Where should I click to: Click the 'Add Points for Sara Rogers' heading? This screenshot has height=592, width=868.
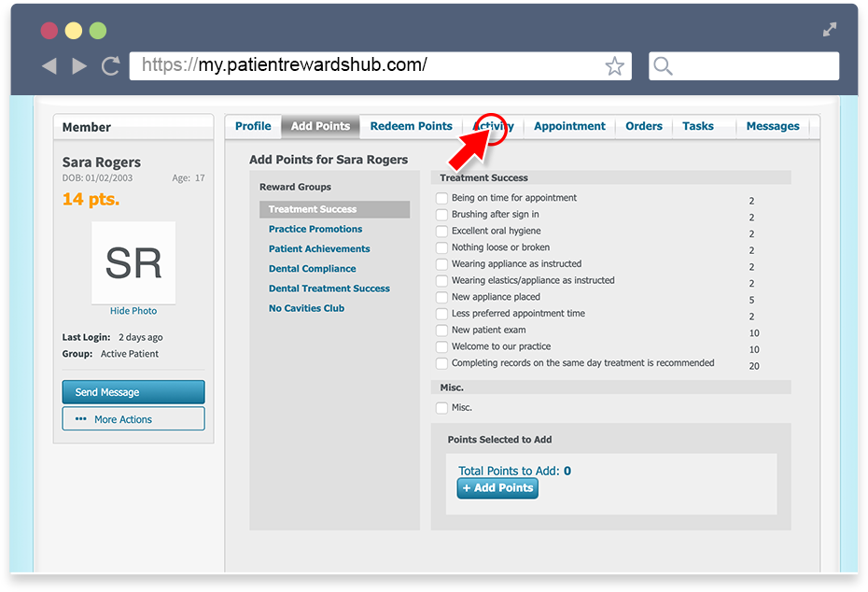point(329,160)
